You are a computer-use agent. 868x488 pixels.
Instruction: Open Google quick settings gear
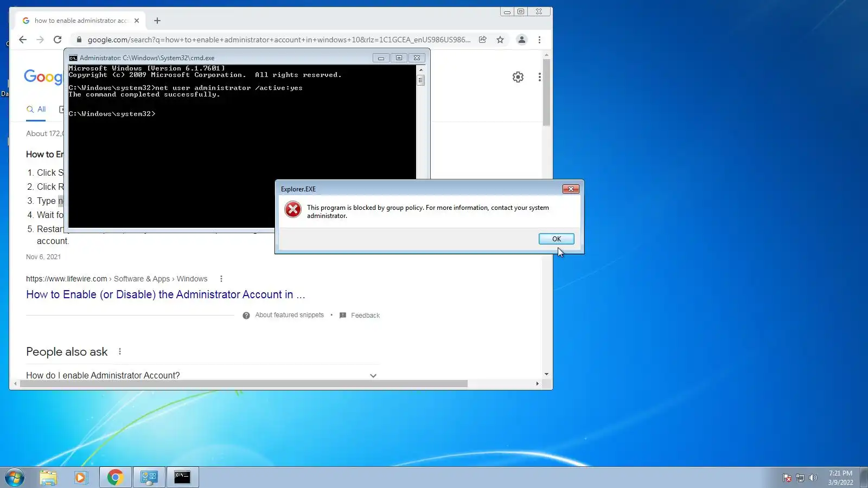(518, 77)
